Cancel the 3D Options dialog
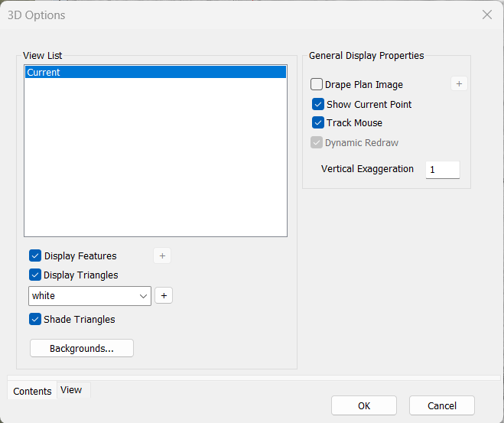504x423 pixels. (442, 405)
